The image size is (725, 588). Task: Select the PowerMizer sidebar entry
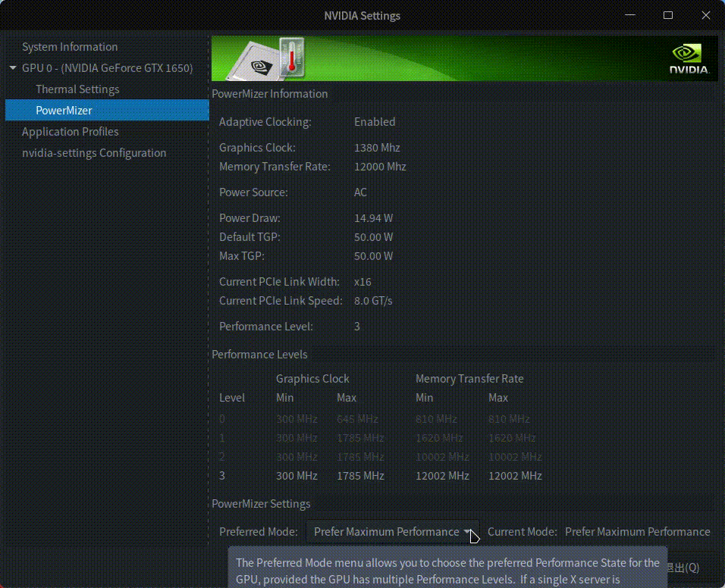coord(64,111)
